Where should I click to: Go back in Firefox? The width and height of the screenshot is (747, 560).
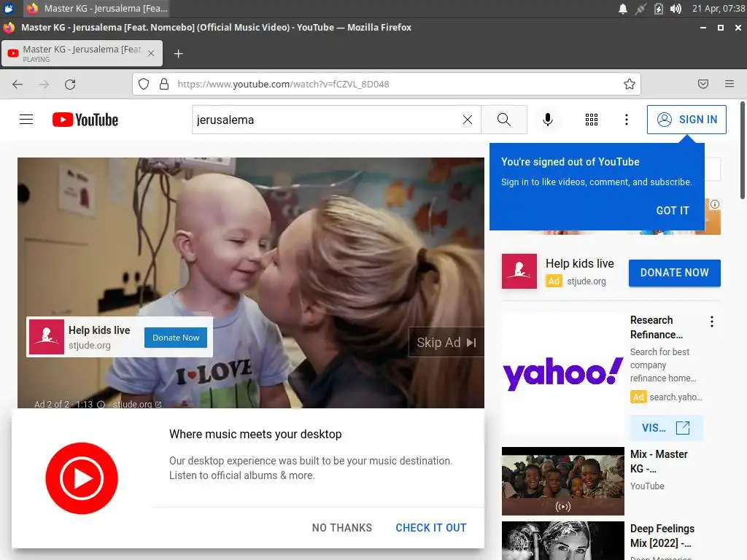[18, 85]
